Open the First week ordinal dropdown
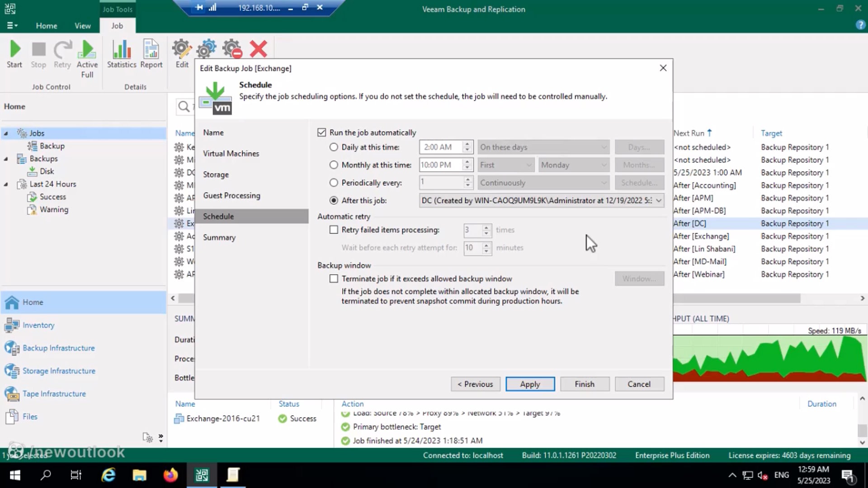This screenshot has height=488, width=868. click(506, 165)
